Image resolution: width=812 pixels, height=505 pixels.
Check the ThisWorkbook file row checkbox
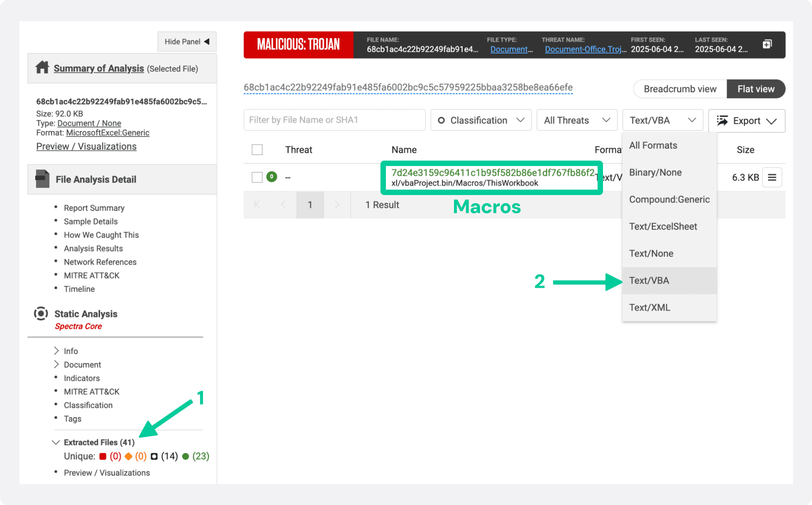[257, 177]
